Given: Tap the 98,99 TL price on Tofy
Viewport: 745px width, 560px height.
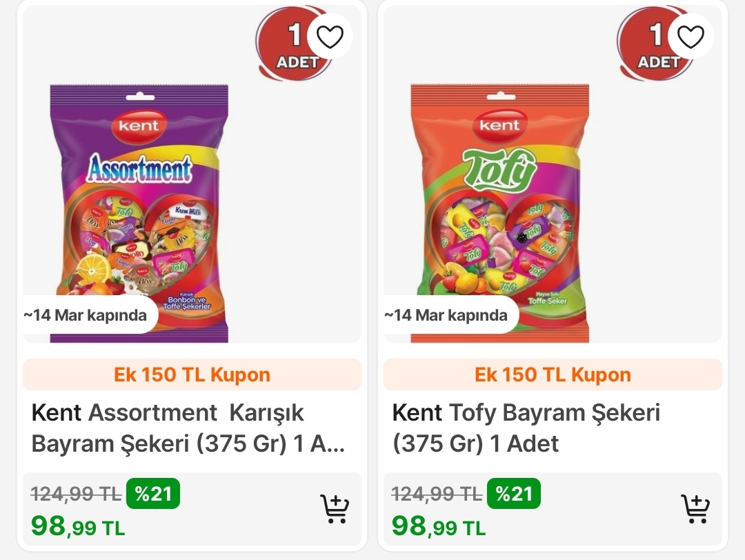Looking at the screenshot, I should [439, 526].
